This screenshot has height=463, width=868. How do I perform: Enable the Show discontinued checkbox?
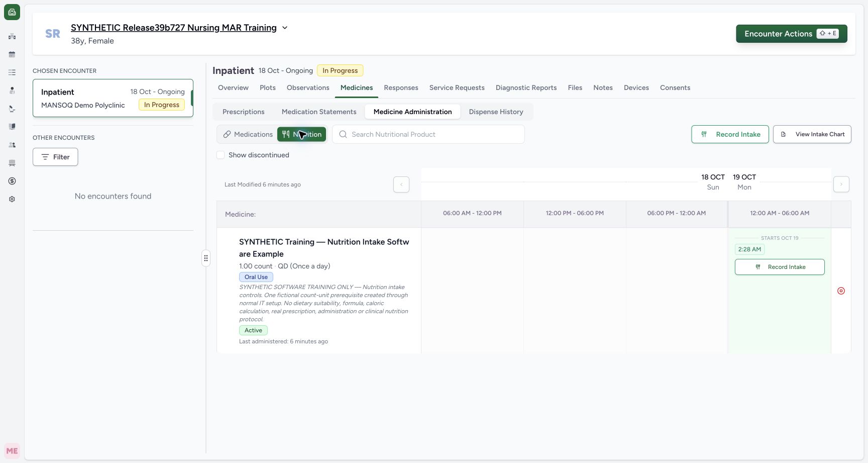221,155
